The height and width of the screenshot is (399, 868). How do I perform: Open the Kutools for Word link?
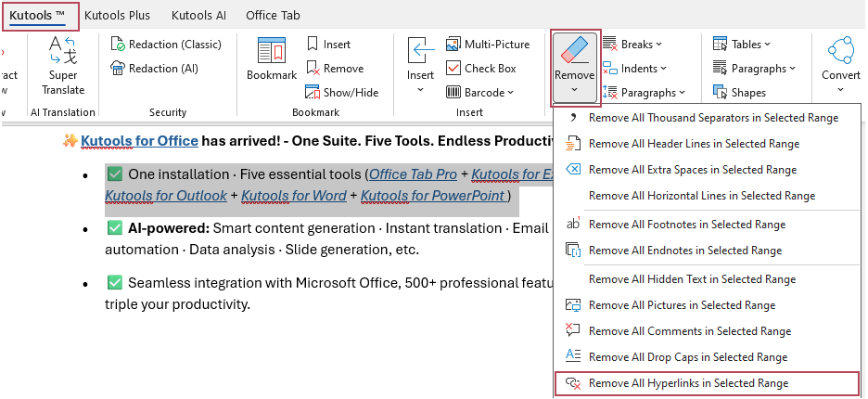coord(294,196)
